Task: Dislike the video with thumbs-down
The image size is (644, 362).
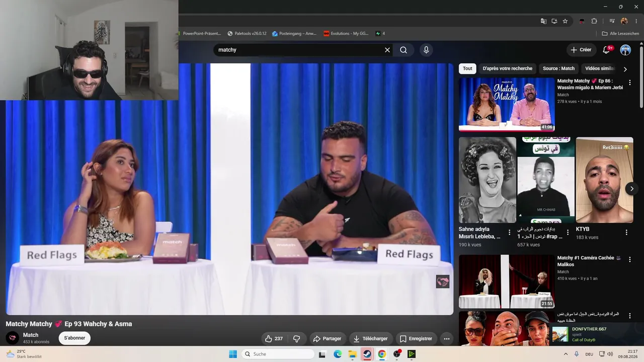Action: point(297,339)
